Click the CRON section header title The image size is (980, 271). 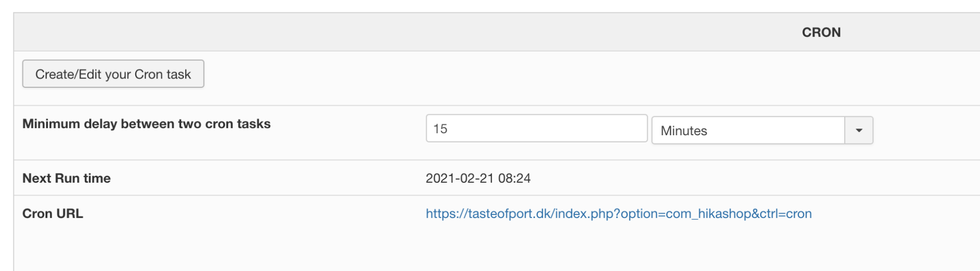coord(821,32)
